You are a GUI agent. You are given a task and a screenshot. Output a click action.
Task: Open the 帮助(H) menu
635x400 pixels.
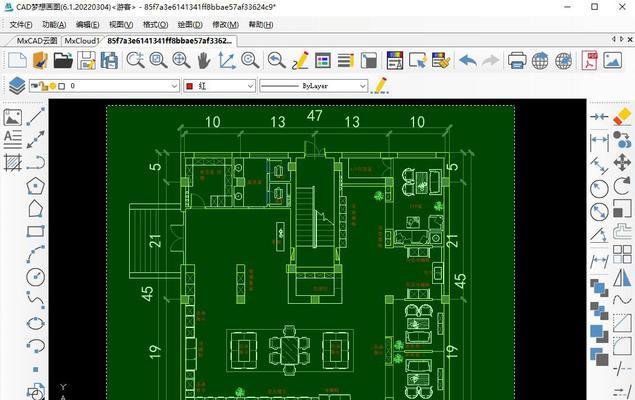click(260, 25)
